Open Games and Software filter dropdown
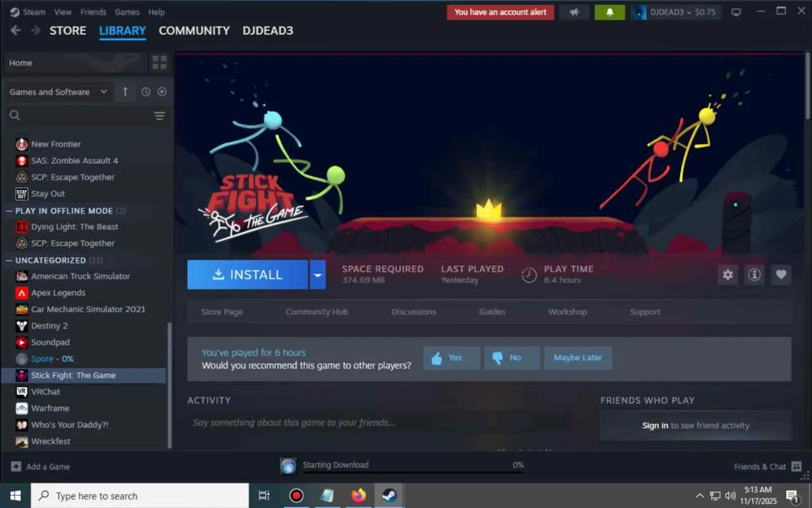 coord(58,91)
